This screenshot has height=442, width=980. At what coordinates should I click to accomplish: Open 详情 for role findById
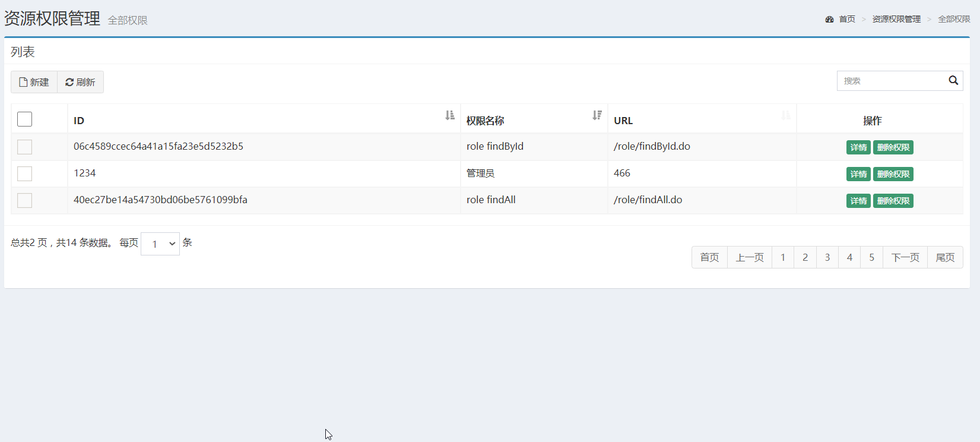click(858, 147)
